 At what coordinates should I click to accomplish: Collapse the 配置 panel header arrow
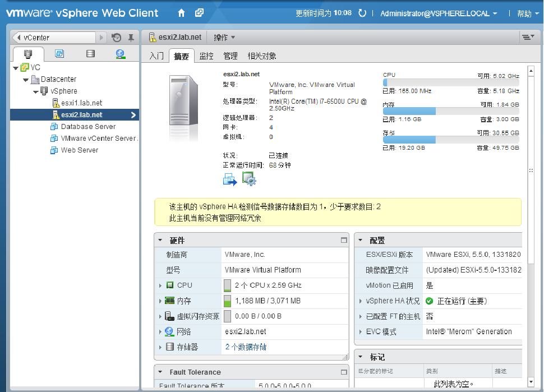[360, 240]
